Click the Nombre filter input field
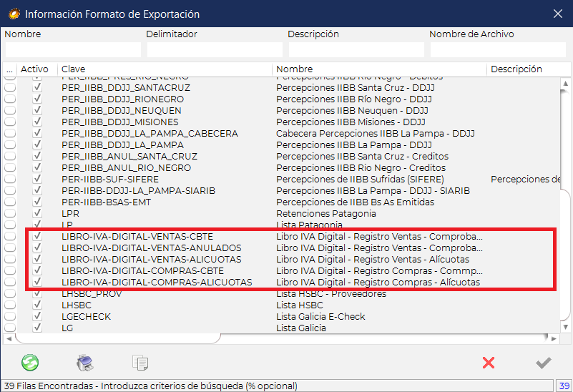The width and height of the screenshot is (573, 392). (x=73, y=49)
